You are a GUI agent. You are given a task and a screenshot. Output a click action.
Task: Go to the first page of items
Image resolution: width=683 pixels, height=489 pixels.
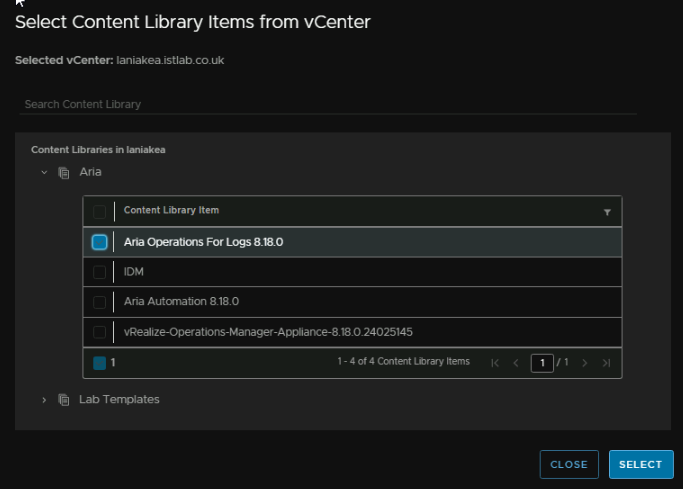pos(495,363)
